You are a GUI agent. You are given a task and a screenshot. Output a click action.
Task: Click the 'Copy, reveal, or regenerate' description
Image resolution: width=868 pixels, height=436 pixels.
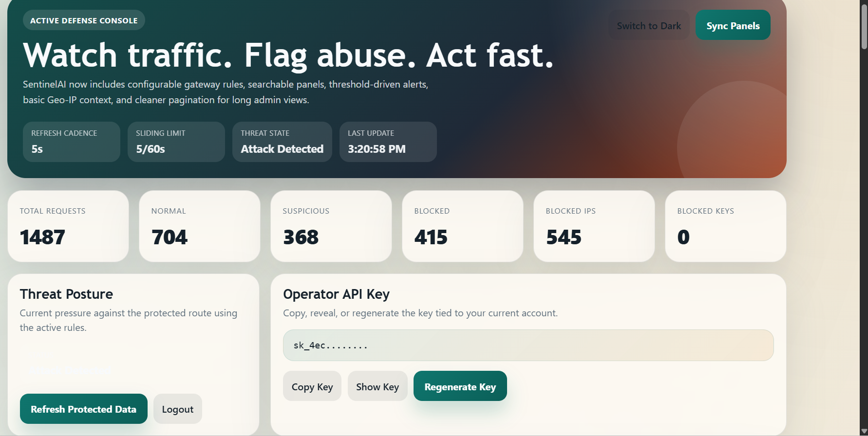(420, 313)
